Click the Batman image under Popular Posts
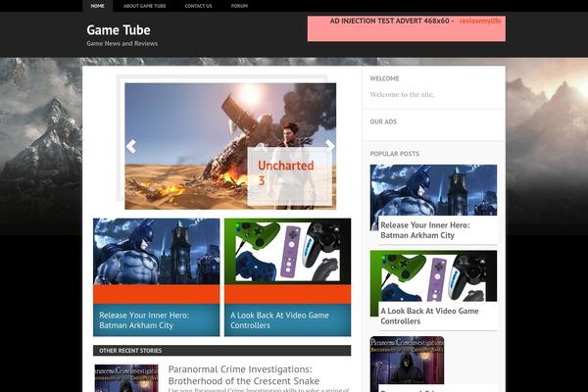The image size is (588, 392). 433,190
